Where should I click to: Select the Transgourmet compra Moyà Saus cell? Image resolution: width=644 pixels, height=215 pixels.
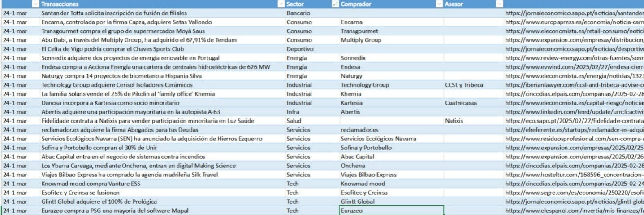pyautogui.click(x=162, y=31)
